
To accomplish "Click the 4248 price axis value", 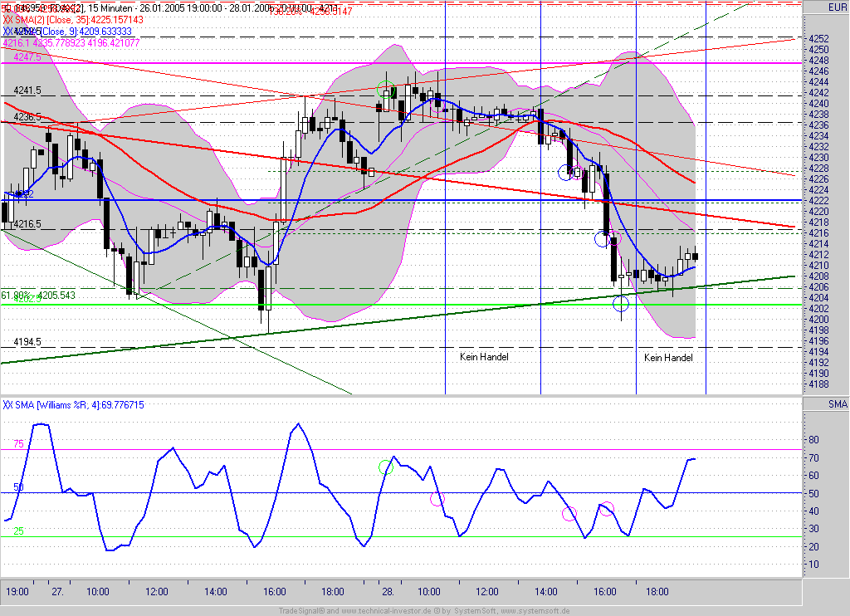I will click(818, 61).
